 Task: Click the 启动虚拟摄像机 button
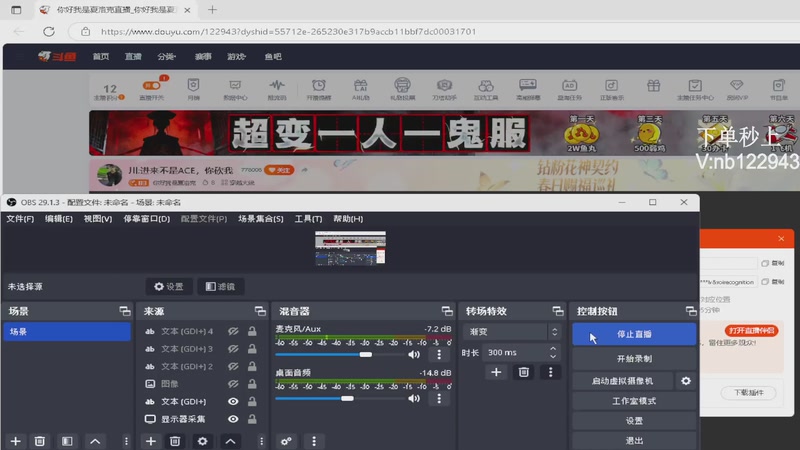coord(622,381)
